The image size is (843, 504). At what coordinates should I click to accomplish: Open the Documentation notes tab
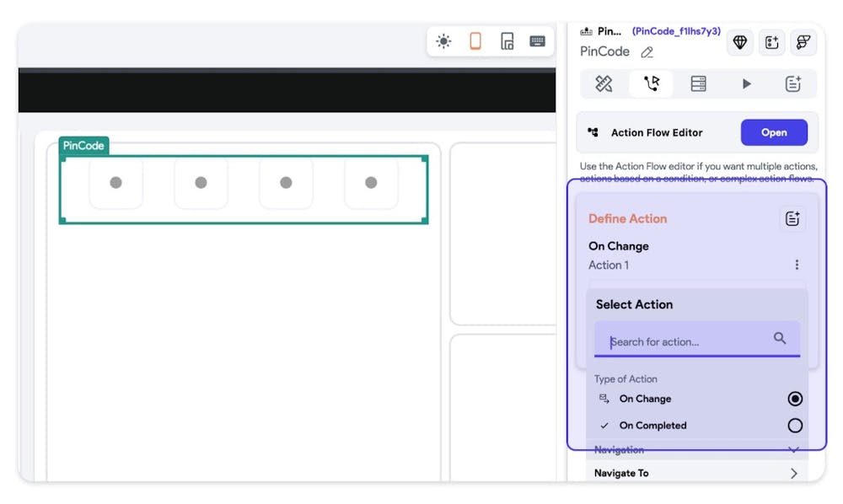tap(793, 83)
